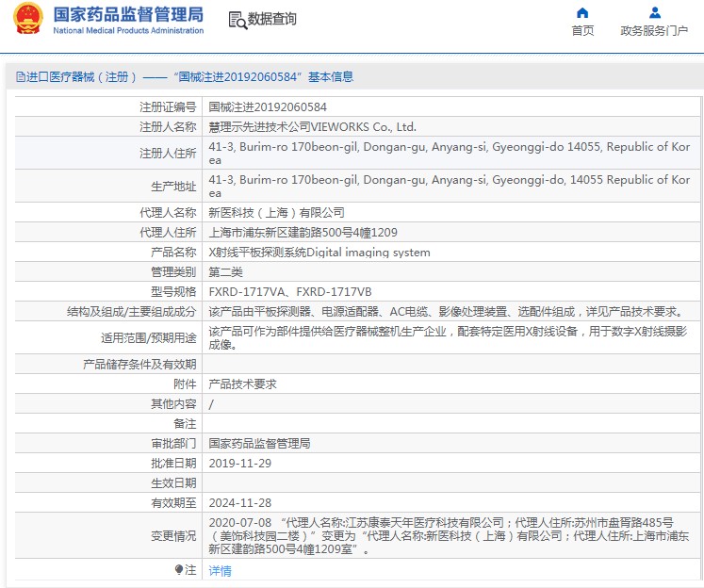Select the 第二类 category value
Viewport: 704px width, 588px height.
coord(225,272)
